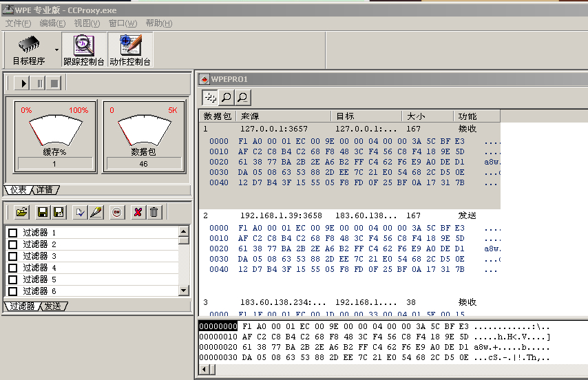Click the 大小 column header
Image resolution: width=588 pixels, height=380 pixels.
(x=428, y=116)
